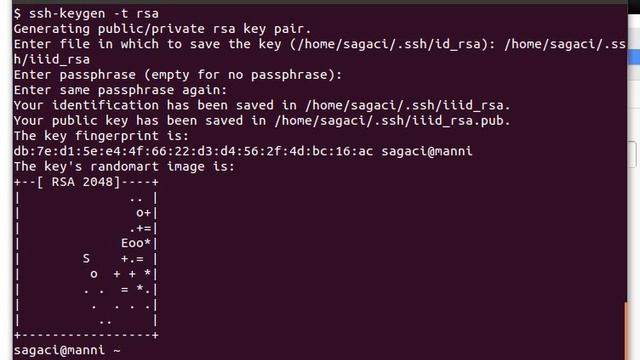Click the default (/home/sagaci/.ssh/id_rsa) path
Viewport: 640px width, 360px height.
click(387, 44)
